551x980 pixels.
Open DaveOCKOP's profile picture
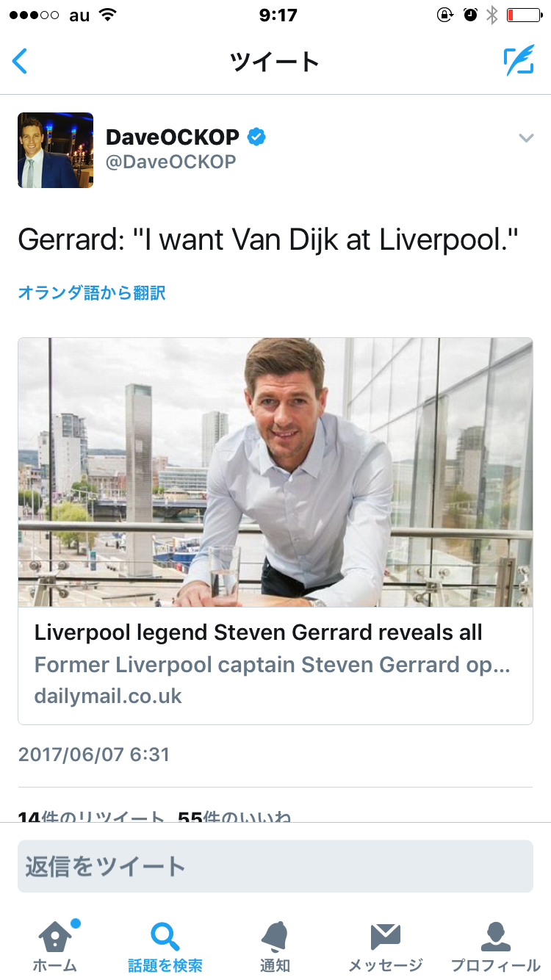(x=56, y=150)
